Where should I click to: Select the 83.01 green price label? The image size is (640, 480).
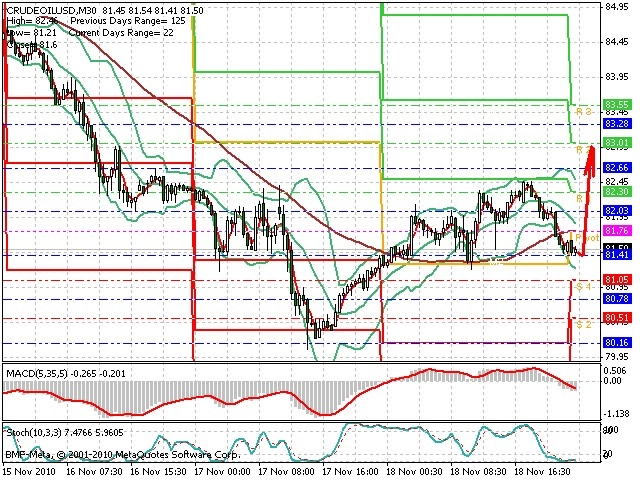click(x=617, y=143)
